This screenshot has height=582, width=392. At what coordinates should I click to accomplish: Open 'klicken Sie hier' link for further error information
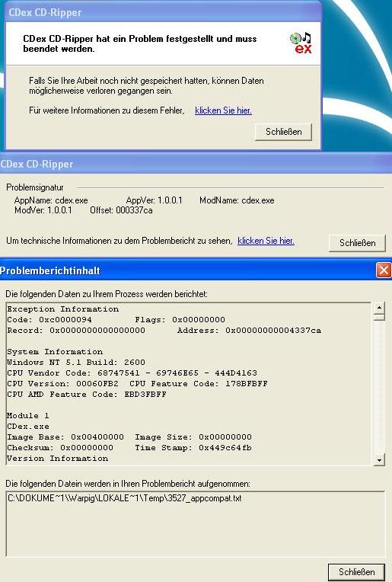(x=223, y=110)
